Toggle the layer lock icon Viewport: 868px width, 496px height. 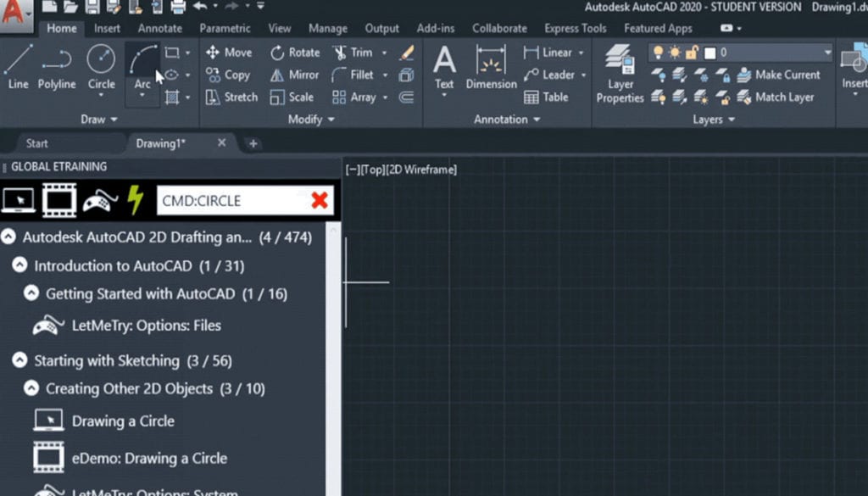click(x=692, y=53)
